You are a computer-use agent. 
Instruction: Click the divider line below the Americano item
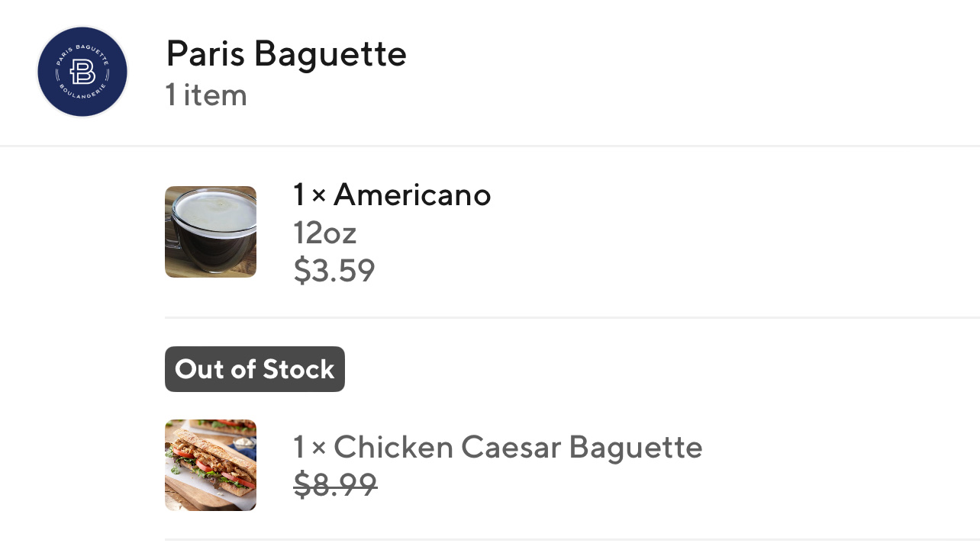tap(572, 317)
